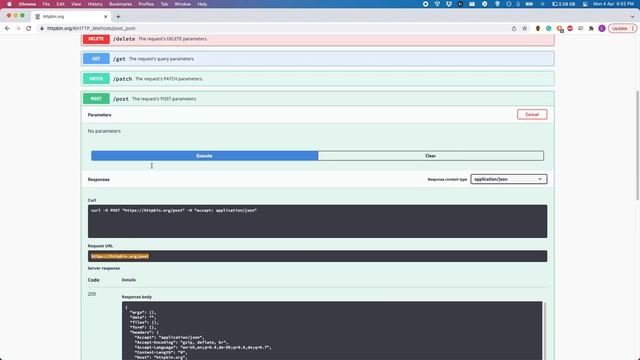Image resolution: width=640 pixels, height=360 pixels.
Task: Open the Chrome application menu
Action: (x=27, y=4)
